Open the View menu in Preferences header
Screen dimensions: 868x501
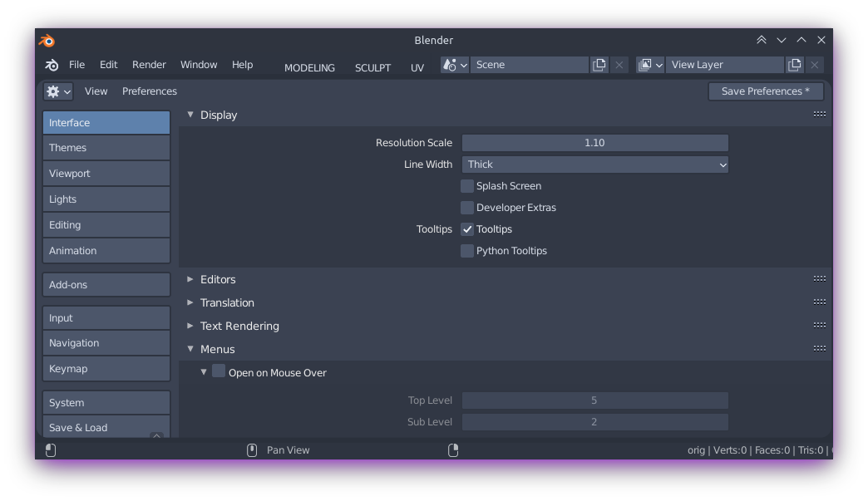tap(96, 91)
